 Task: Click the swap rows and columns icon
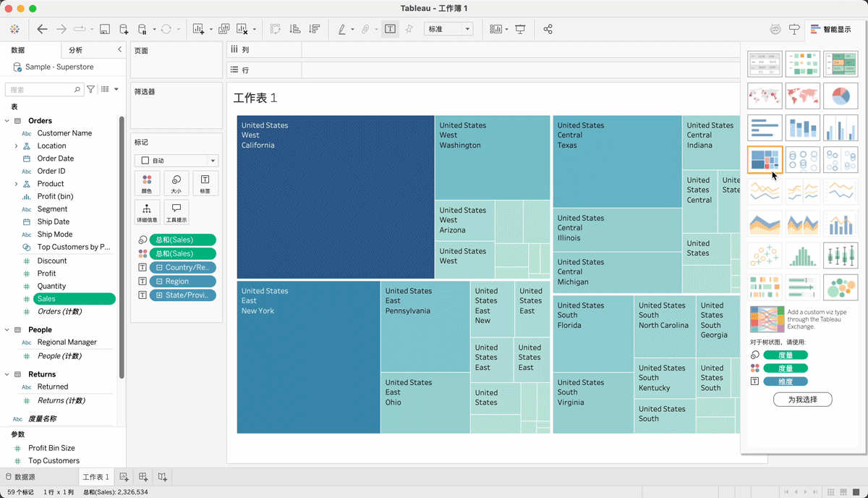click(x=275, y=29)
